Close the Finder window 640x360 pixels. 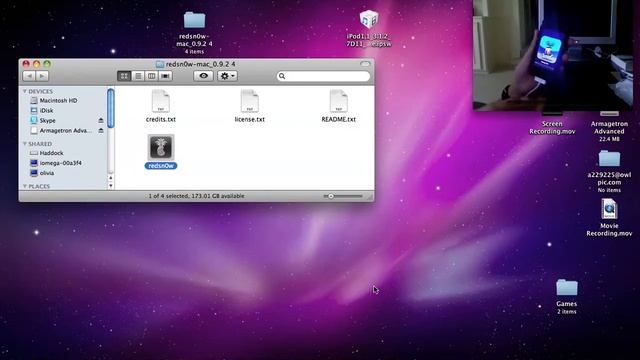coord(26,64)
